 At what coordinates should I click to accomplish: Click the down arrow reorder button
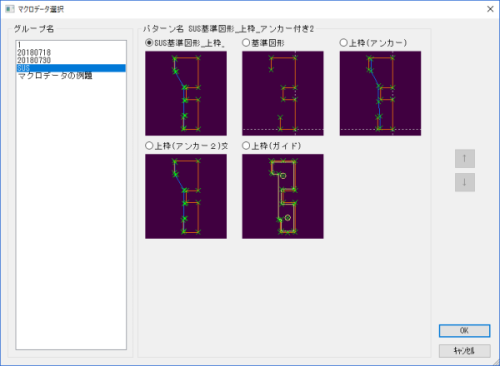click(465, 182)
